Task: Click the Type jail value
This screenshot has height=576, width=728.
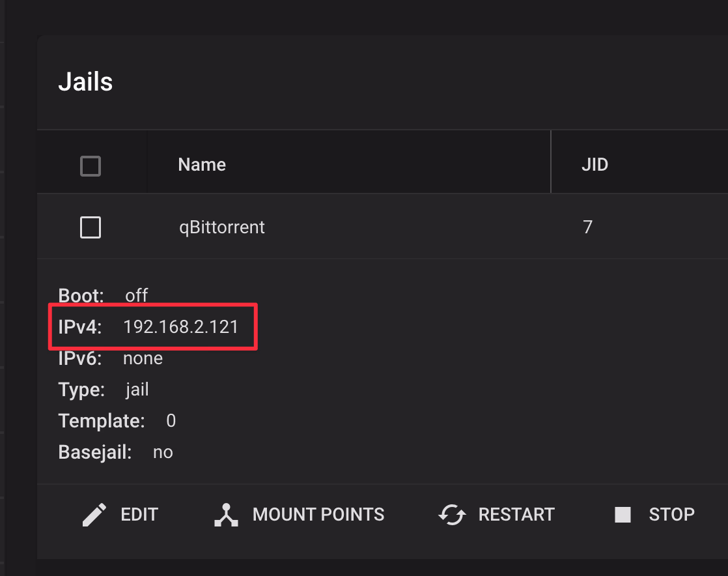Action: coord(137,390)
